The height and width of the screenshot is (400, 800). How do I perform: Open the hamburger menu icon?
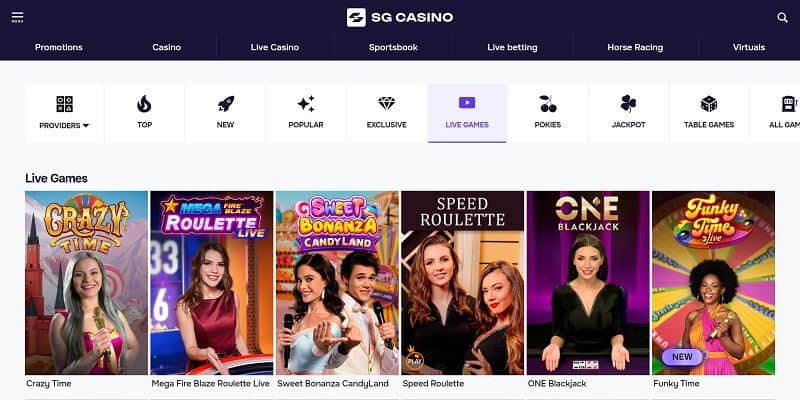[x=17, y=17]
